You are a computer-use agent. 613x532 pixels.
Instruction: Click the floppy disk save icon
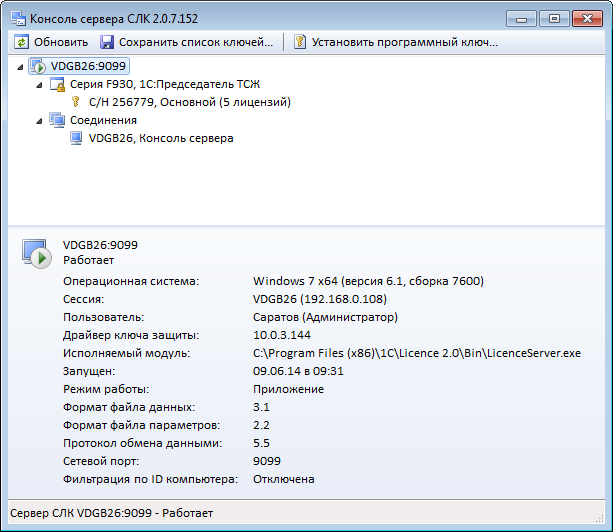click(x=107, y=42)
